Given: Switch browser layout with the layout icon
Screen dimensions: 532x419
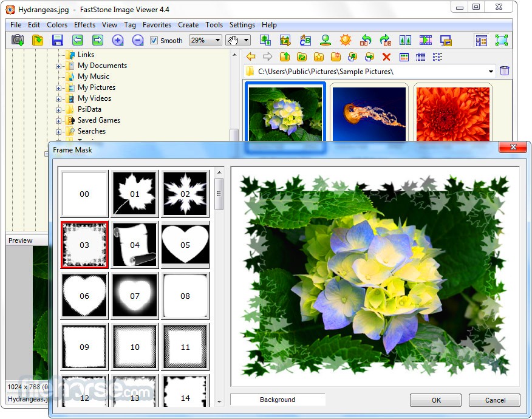Looking at the screenshot, I should 482,40.
